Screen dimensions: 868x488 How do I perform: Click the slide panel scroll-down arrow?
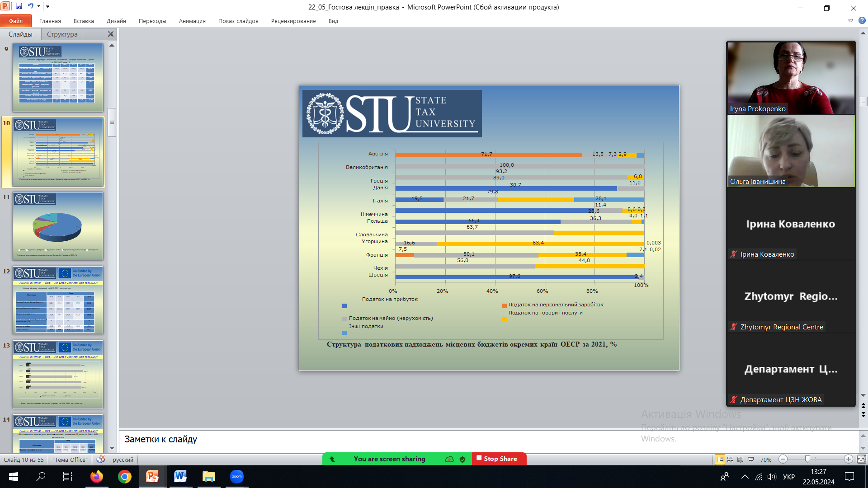pos(112,448)
